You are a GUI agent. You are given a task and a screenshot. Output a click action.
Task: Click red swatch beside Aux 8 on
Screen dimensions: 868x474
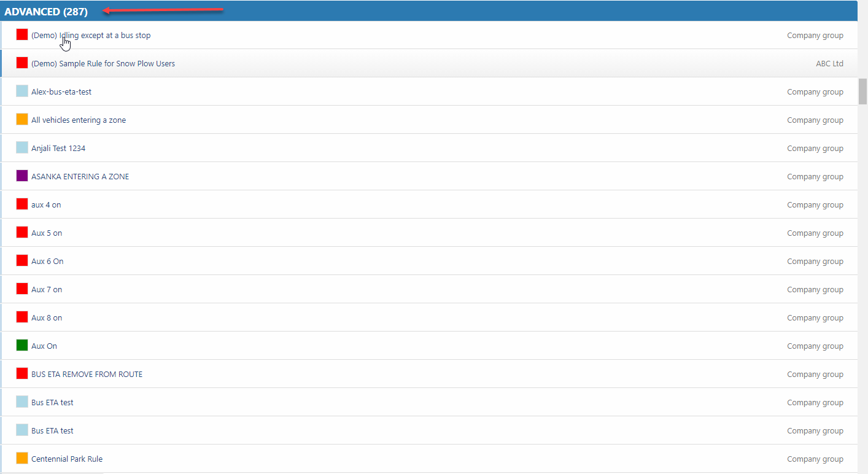point(22,317)
